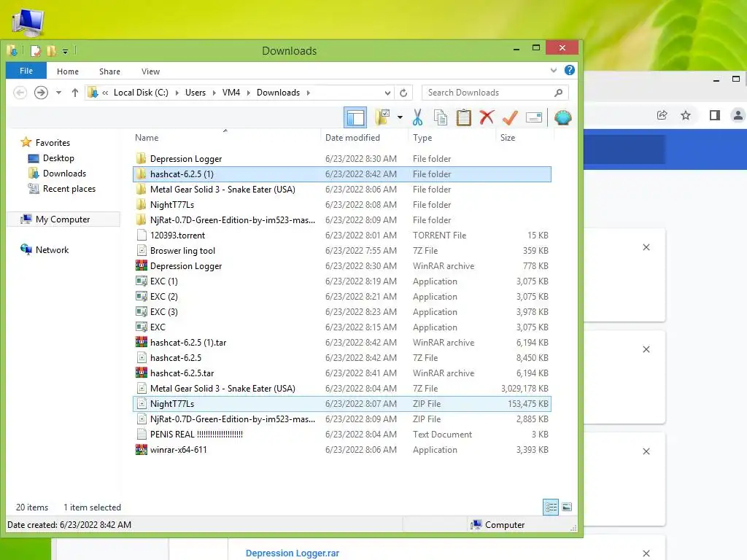Expand the ribbon with chevron arrow
The height and width of the screenshot is (560, 747).
[x=554, y=71]
